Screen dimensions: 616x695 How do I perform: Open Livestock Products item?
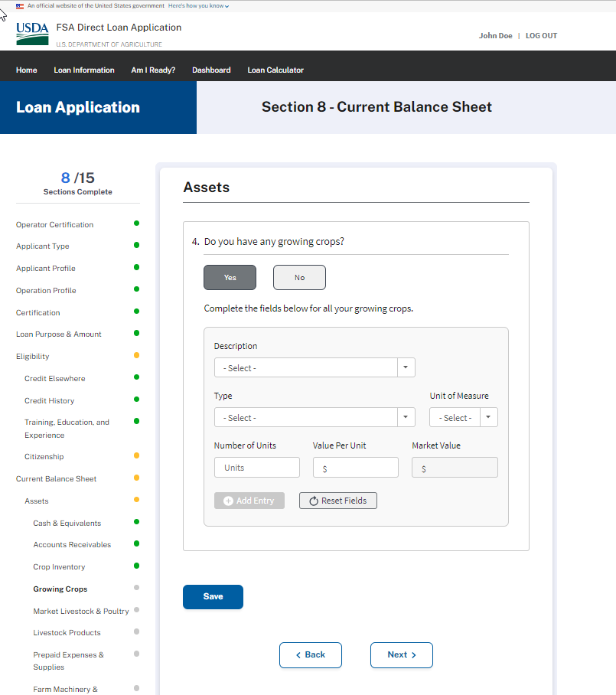pos(67,632)
